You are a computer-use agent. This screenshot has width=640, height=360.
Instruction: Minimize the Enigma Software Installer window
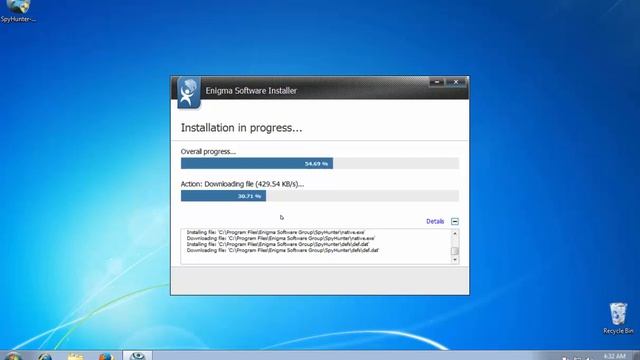(x=437, y=82)
